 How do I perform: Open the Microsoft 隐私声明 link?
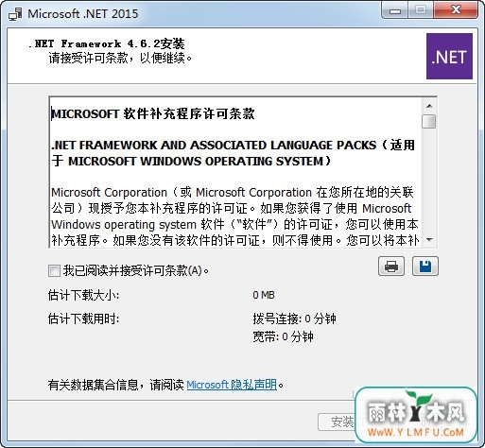[x=232, y=385]
